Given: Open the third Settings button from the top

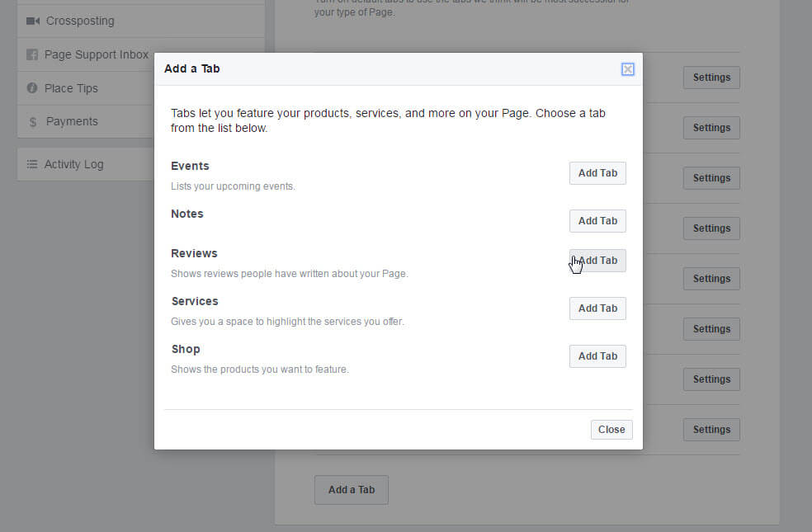Looking at the screenshot, I should (711, 178).
